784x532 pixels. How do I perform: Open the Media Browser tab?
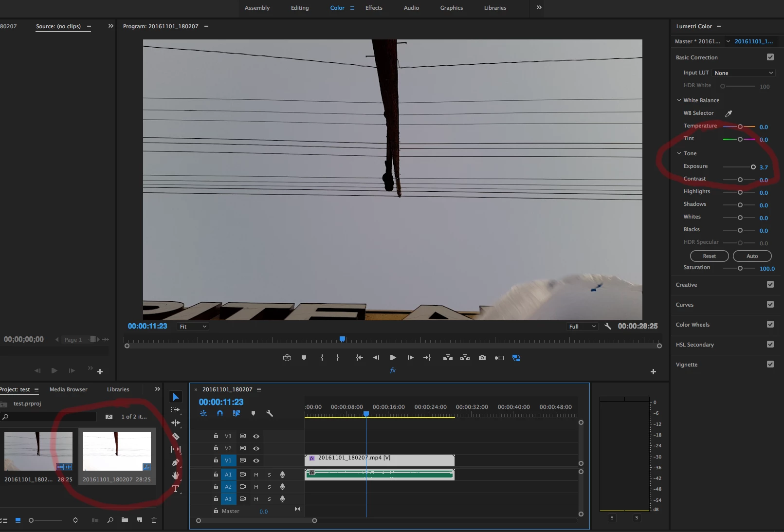pos(69,389)
